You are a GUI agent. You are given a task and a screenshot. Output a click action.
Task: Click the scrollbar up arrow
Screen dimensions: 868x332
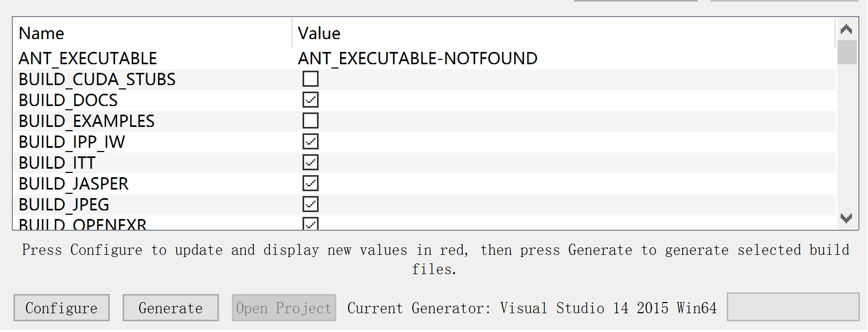(846, 29)
